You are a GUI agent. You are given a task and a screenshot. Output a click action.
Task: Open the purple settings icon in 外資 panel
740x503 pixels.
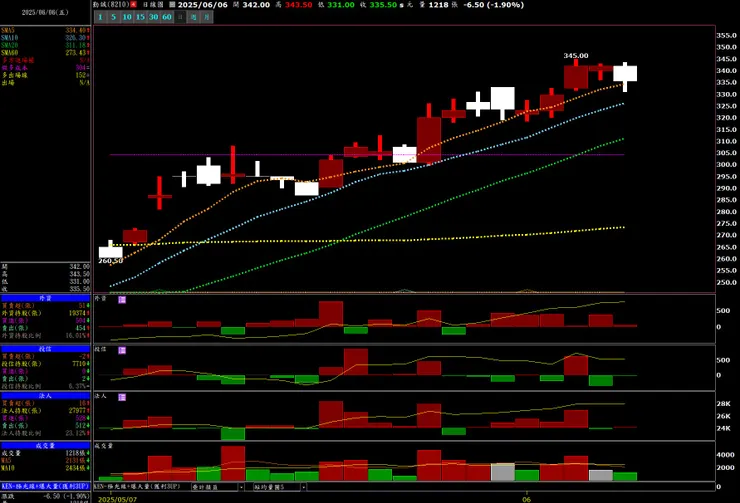point(122,300)
